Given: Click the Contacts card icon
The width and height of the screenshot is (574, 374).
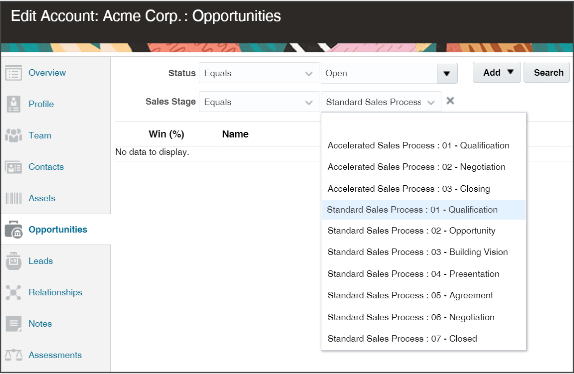Looking at the screenshot, I should [14, 167].
